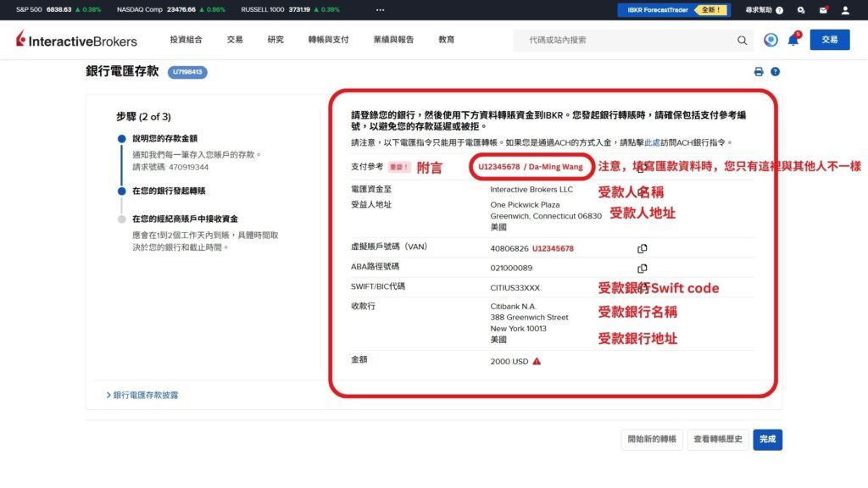Click the 查看轉帳歷史 button
The width and height of the screenshot is (868, 488).
click(x=718, y=440)
